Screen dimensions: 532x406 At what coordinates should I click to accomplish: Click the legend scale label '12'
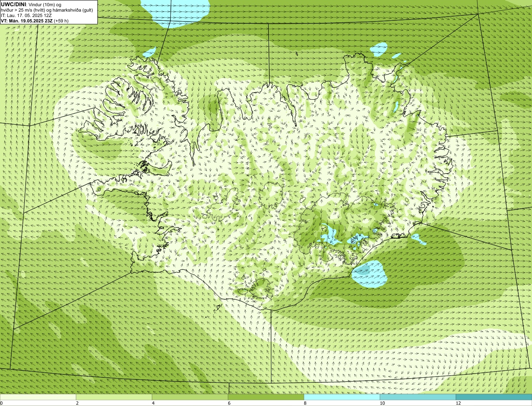(458, 403)
